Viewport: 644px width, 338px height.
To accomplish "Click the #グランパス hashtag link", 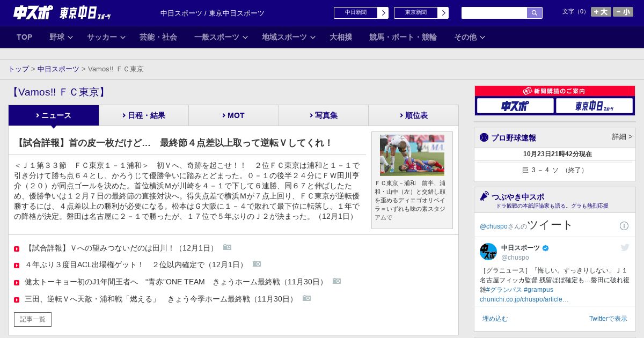I will coord(504,290).
